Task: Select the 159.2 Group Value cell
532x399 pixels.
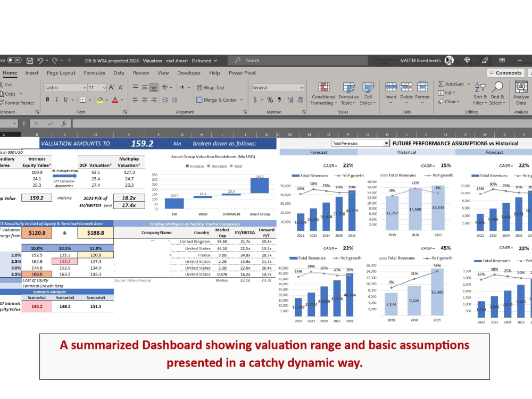Action: coord(37,198)
